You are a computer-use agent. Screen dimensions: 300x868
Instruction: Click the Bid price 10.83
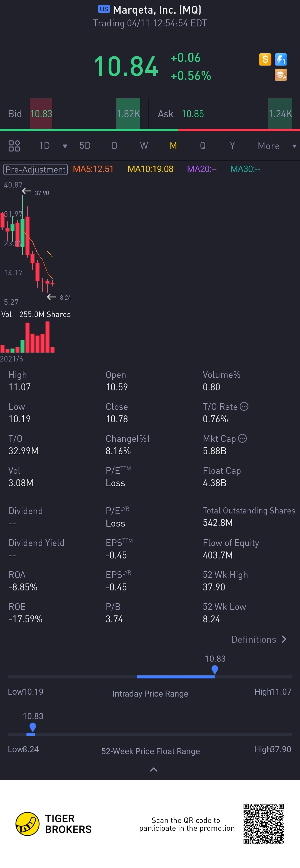(41, 114)
